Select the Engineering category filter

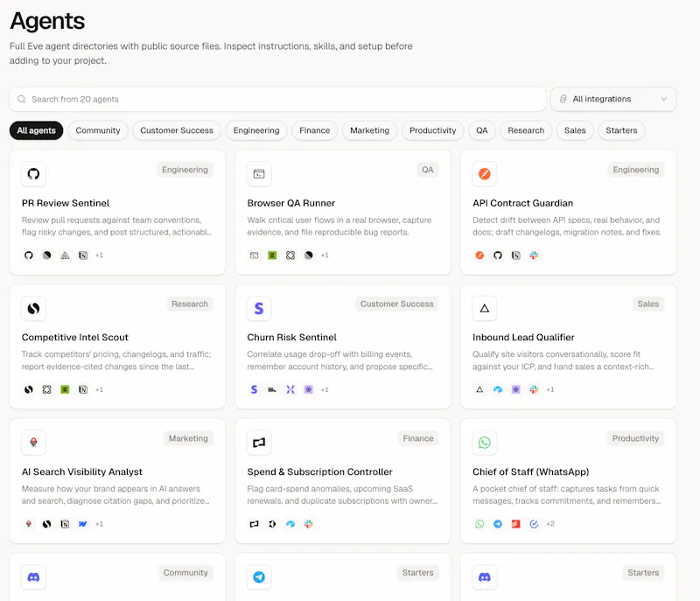coord(256,130)
